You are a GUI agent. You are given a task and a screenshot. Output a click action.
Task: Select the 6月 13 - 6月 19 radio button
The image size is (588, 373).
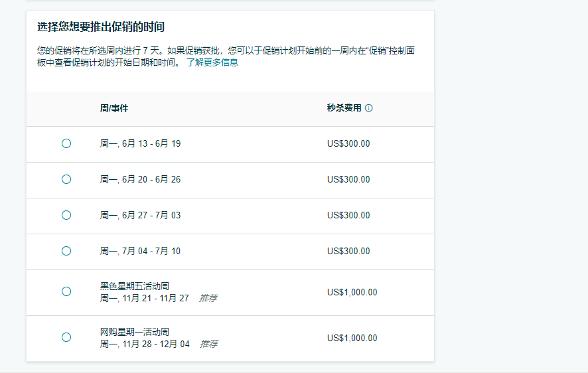pos(66,143)
